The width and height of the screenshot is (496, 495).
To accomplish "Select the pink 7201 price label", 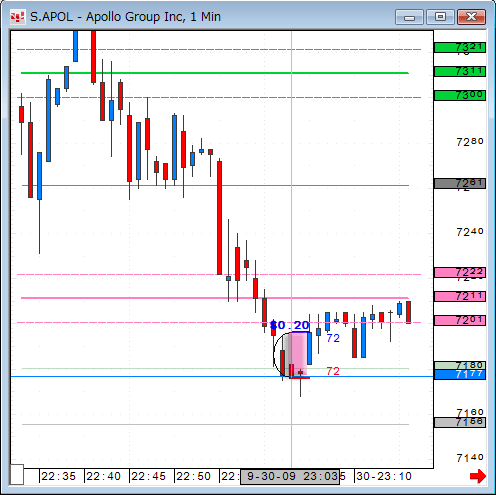I will [x=460, y=320].
